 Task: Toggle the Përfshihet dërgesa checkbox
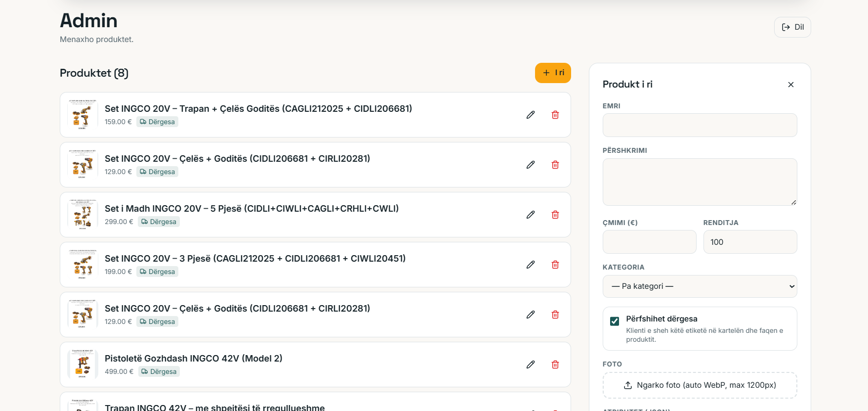(615, 321)
